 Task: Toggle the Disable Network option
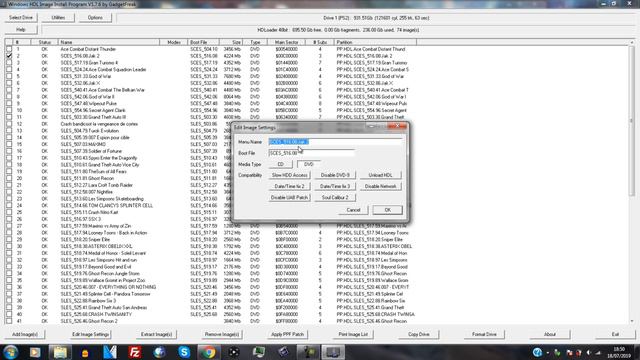point(380,186)
